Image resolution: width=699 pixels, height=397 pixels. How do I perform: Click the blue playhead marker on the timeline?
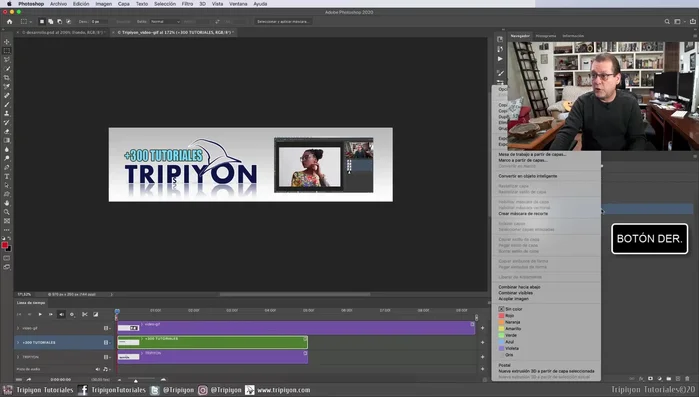(117, 311)
